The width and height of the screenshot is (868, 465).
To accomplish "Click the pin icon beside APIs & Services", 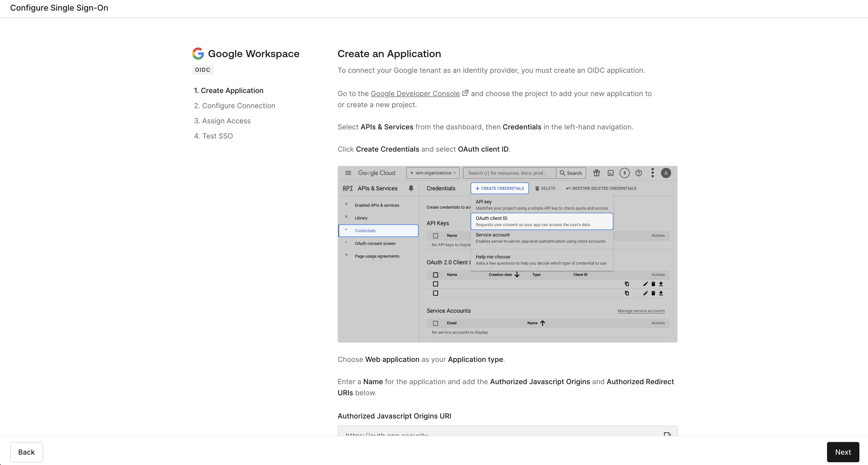I will coord(411,189).
